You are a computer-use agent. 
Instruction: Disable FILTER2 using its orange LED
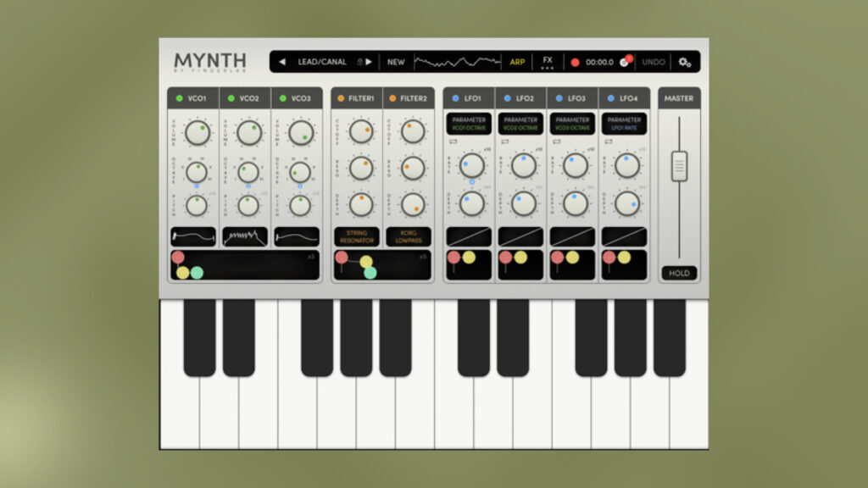(x=392, y=98)
